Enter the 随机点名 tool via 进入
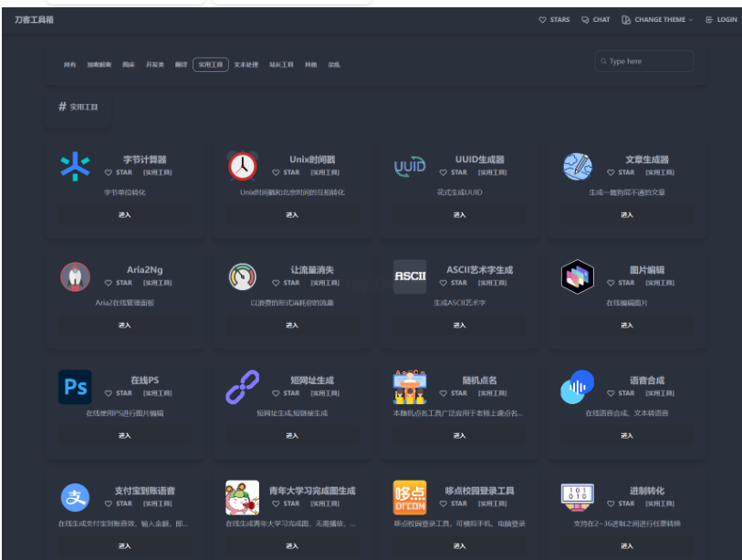Screen dimensions: 742x560 pos(459,435)
